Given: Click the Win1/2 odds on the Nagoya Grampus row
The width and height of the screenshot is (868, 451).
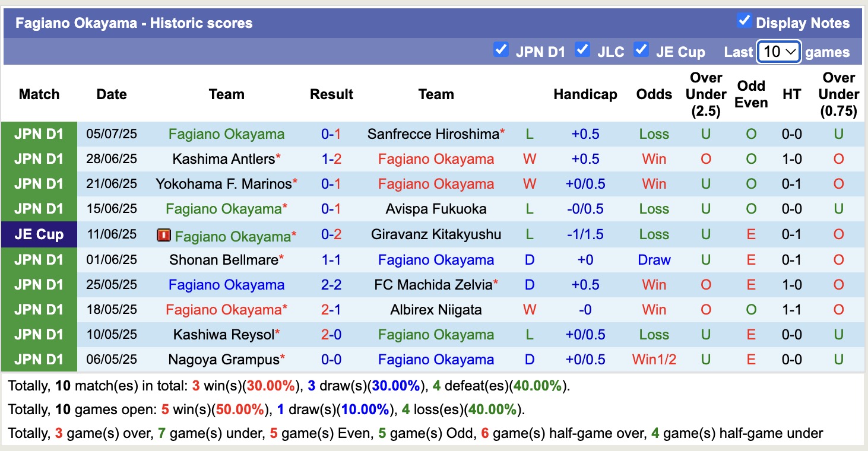Looking at the screenshot, I should coord(654,359).
